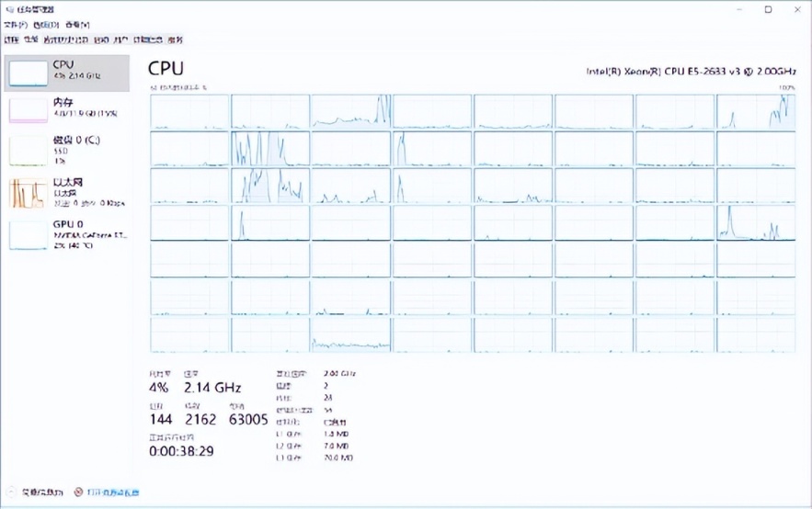812x509 pixels.
Task: Switch to the 详细信息 tab
Action: click(147, 40)
